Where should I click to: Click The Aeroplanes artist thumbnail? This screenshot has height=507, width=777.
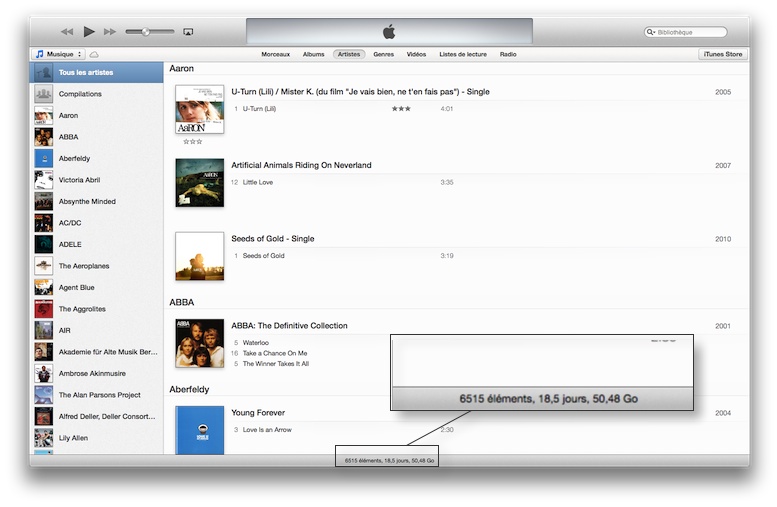[44, 266]
